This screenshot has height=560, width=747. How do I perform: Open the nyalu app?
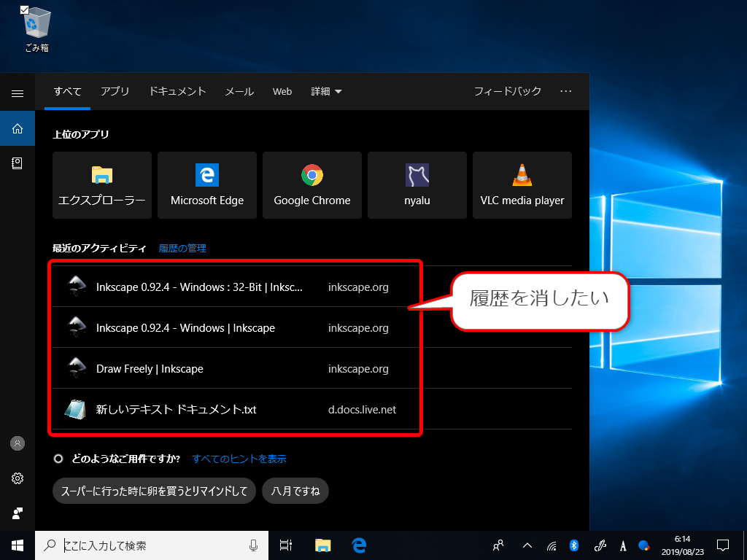(x=417, y=184)
